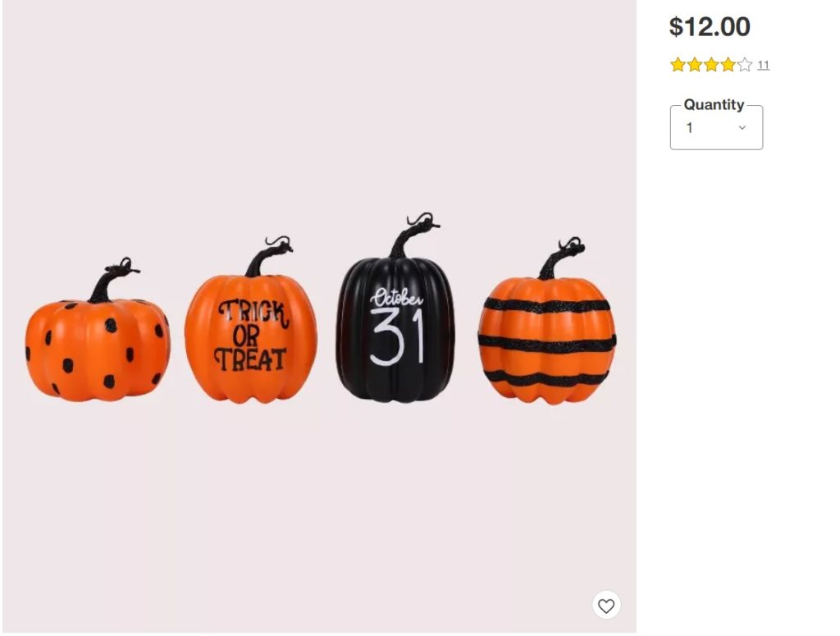
Task: Open the 11 reviews link
Action: 763,66
